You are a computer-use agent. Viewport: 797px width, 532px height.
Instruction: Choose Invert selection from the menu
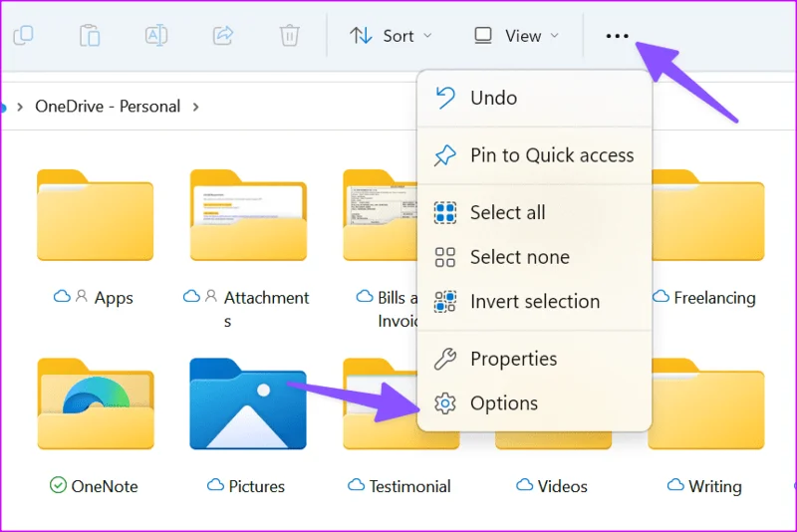[x=534, y=301]
